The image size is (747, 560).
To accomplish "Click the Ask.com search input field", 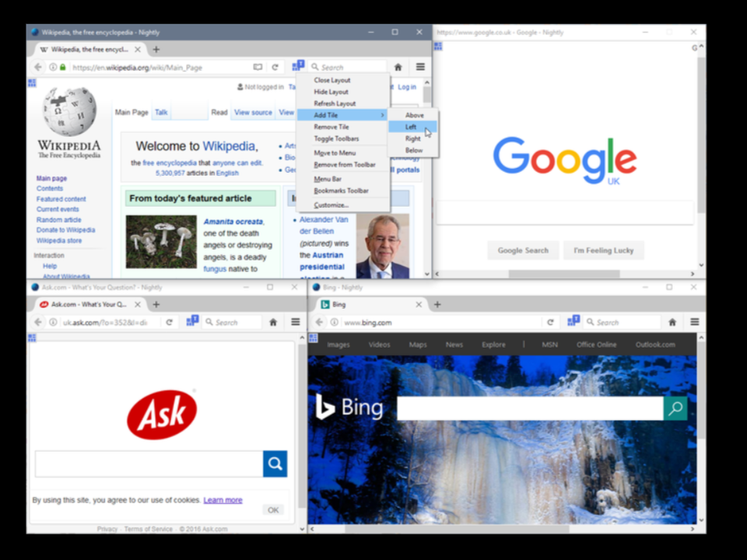I will (x=149, y=464).
